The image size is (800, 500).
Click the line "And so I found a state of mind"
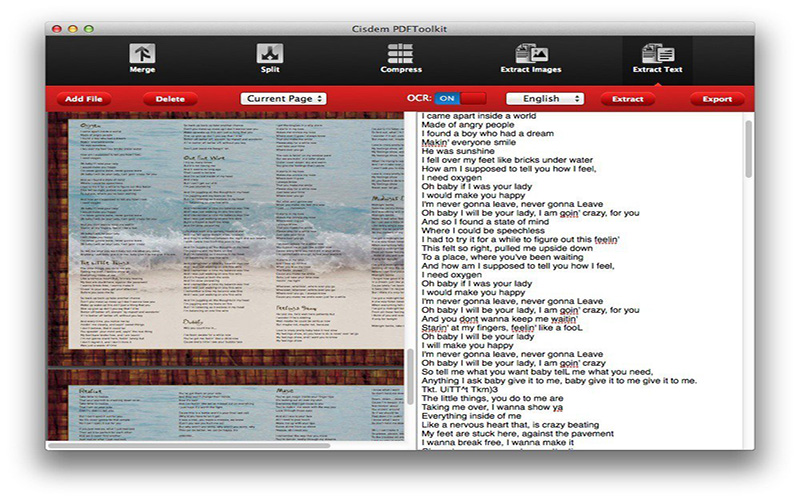click(485, 221)
